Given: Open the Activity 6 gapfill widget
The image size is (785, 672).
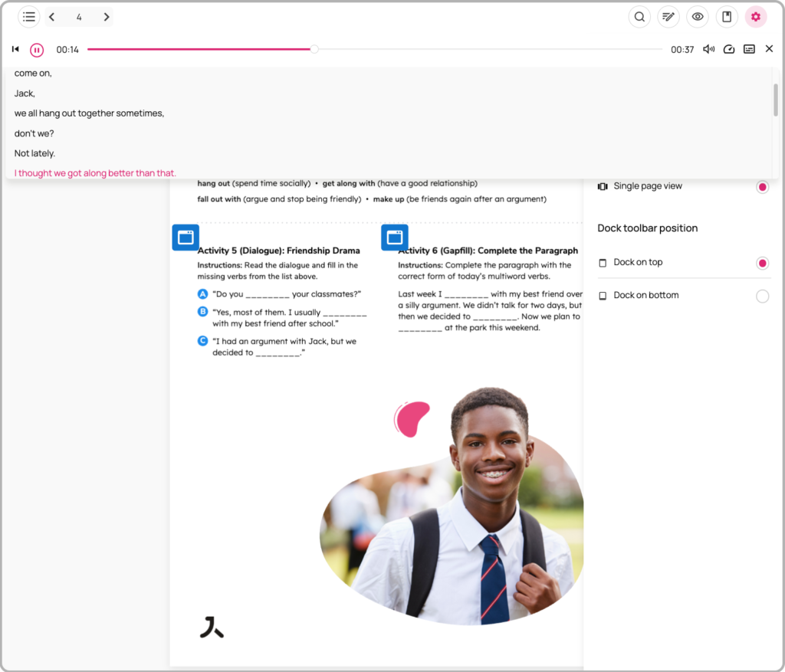Looking at the screenshot, I should point(395,238).
